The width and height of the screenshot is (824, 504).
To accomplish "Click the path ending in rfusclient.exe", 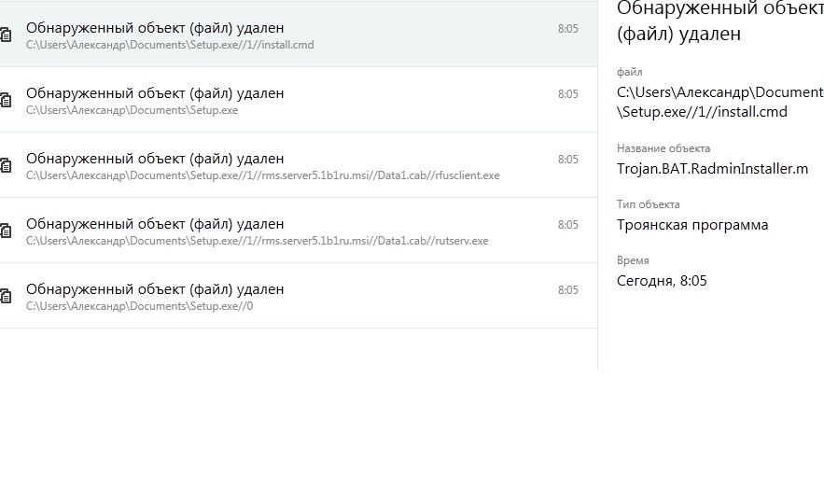I will tap(263, 175).
